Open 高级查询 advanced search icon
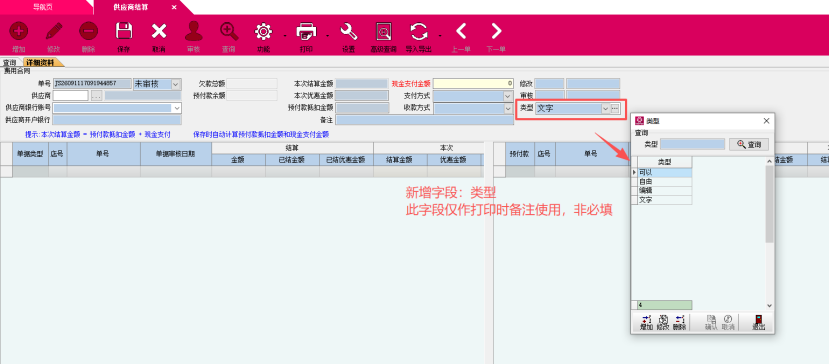829x364 pixels. click(x=384, y=31)
